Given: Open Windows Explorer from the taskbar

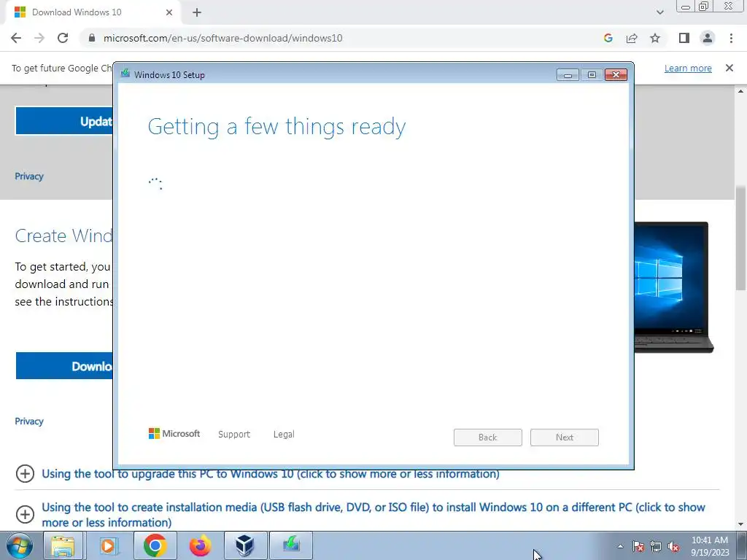Looking at the screenshot, I should [x=63, y=545].
